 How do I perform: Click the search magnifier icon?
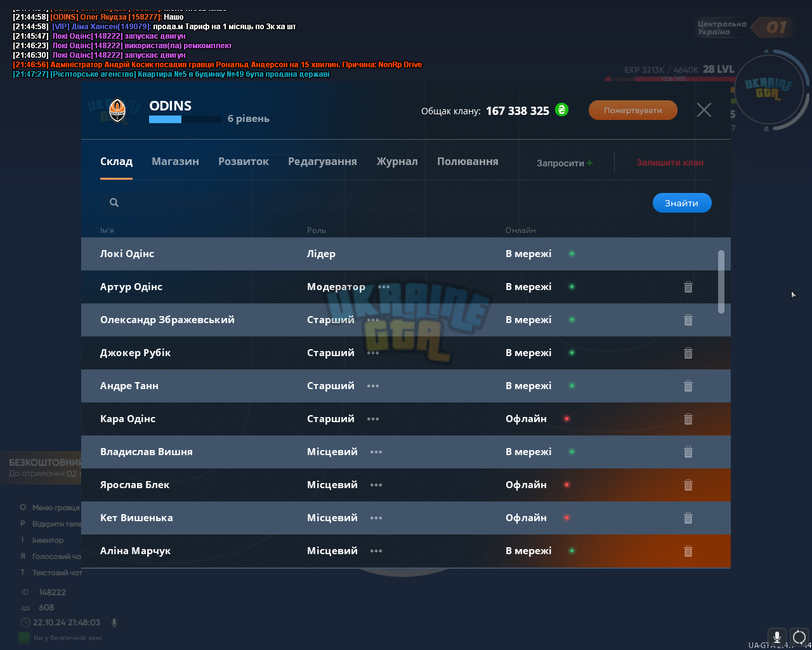pos(114,202)
